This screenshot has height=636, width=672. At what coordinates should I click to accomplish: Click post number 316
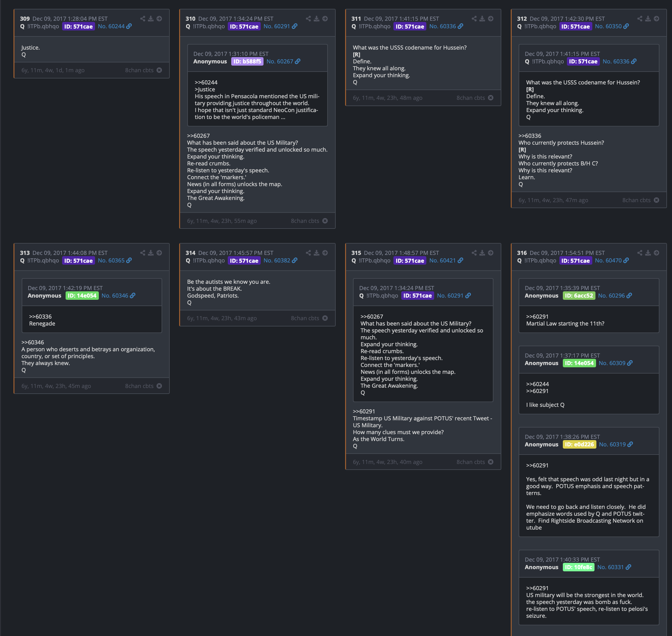tap(522, 253)
